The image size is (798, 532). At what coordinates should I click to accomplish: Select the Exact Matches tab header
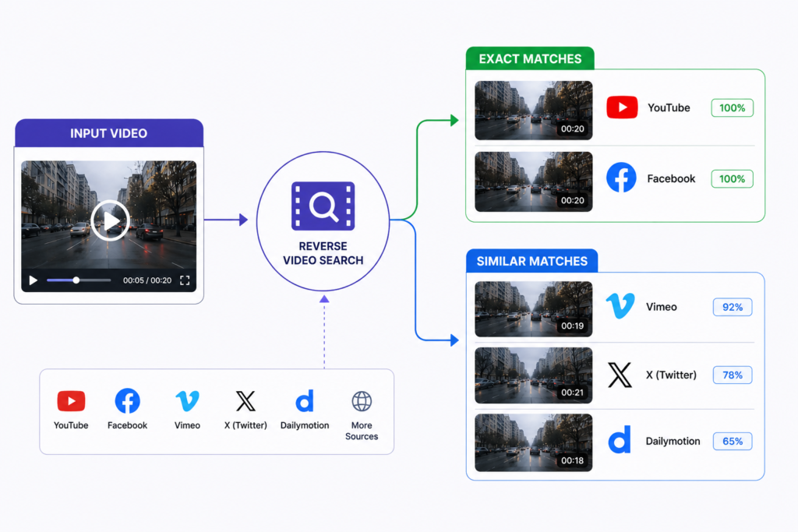point(530,58)
